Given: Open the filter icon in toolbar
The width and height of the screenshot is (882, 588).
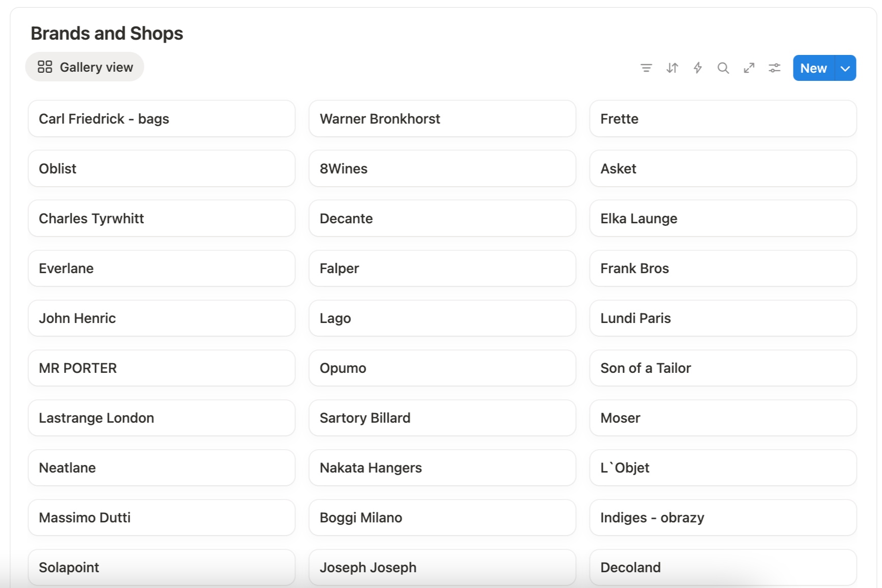Looking at the screenshot, I should coord(646,68).
